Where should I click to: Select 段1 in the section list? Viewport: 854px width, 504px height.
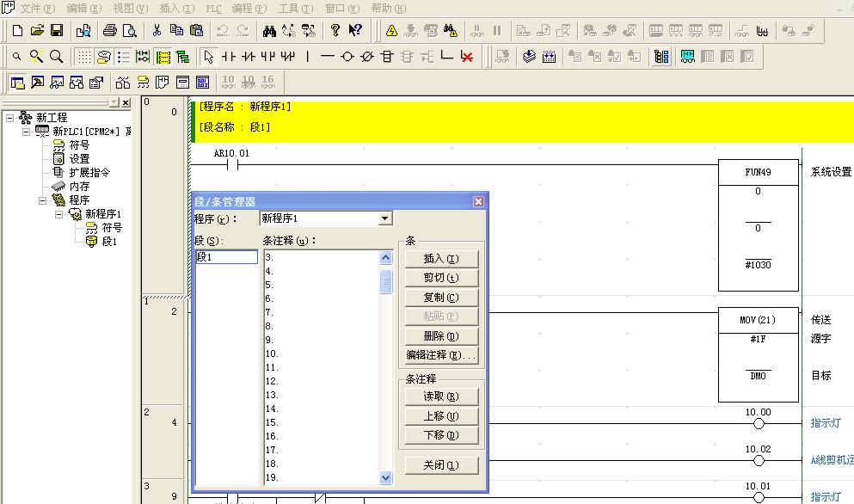tap(226, 257)
